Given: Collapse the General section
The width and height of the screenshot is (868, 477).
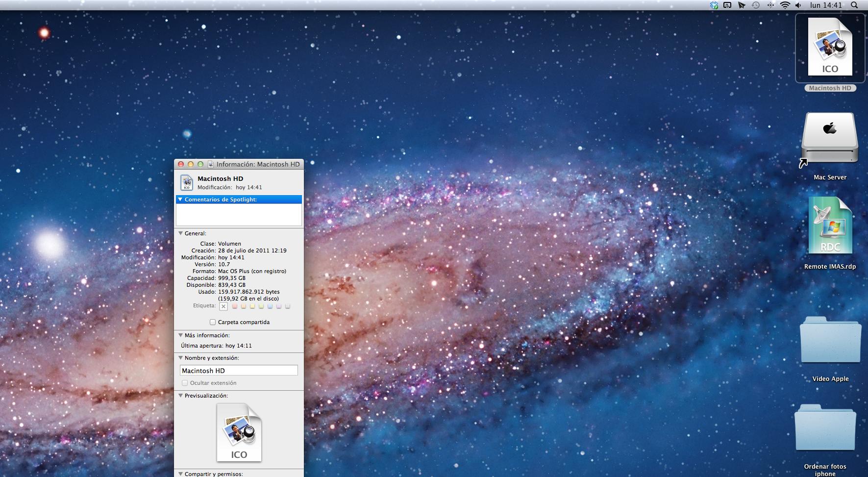Looking at the screenshot, I should coord(180,233).
